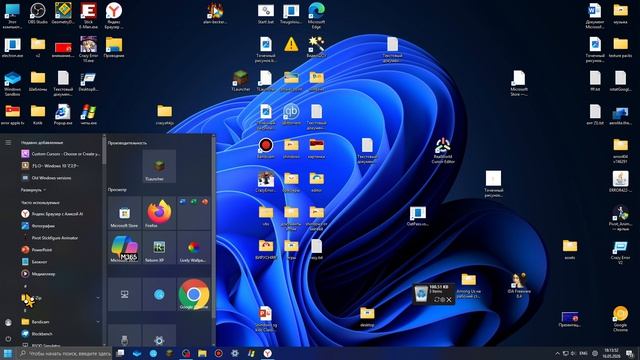Expand the recently added apps list (Развернуть)
This screenshot has height=360, width=640.
coord(33,190)
